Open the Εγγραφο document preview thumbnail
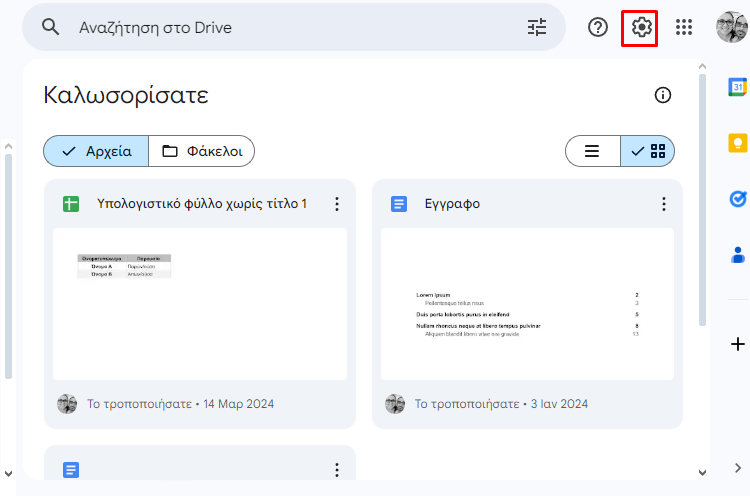 click(x=527, y=304)
